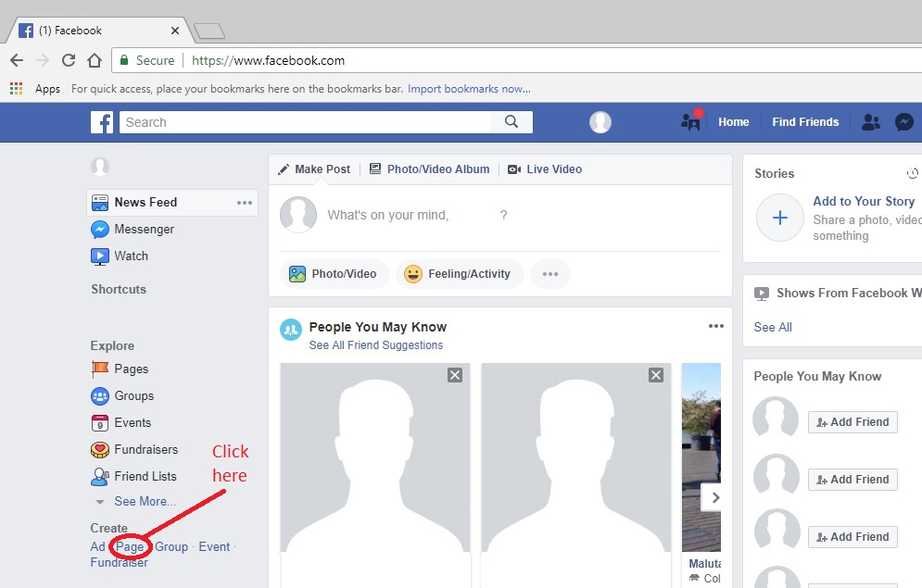Reload the page with refresh icon

click(x=69, y=60)
